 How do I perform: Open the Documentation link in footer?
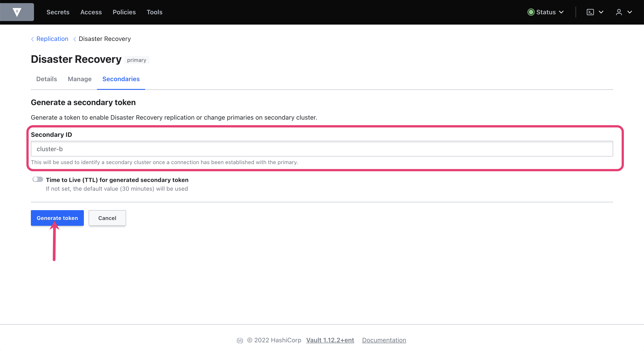point(384,340)
